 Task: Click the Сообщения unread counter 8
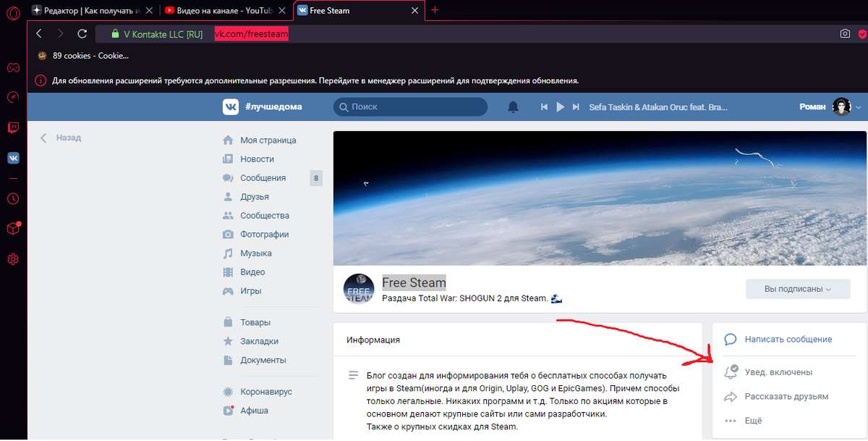tap(316, 177)
